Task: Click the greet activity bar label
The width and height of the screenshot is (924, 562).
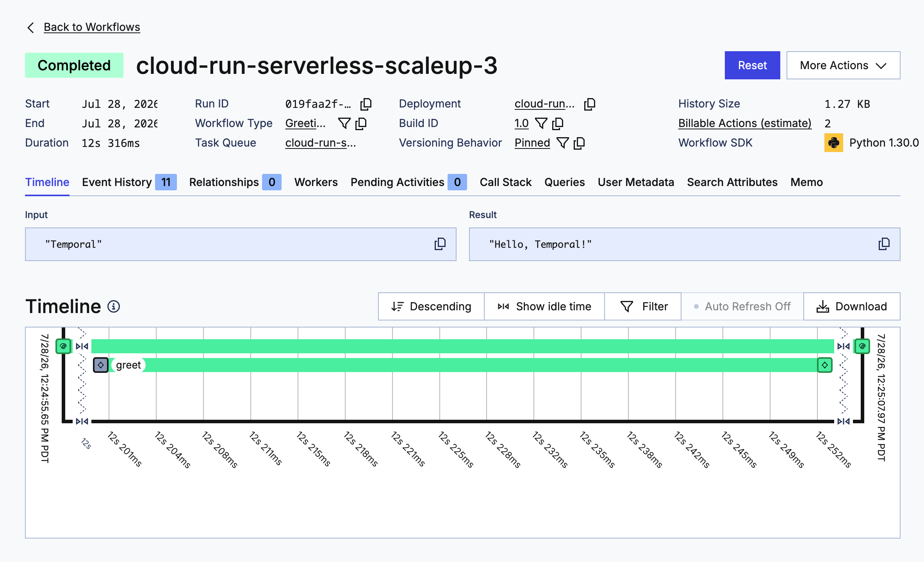Action: [x=128, y=365]
